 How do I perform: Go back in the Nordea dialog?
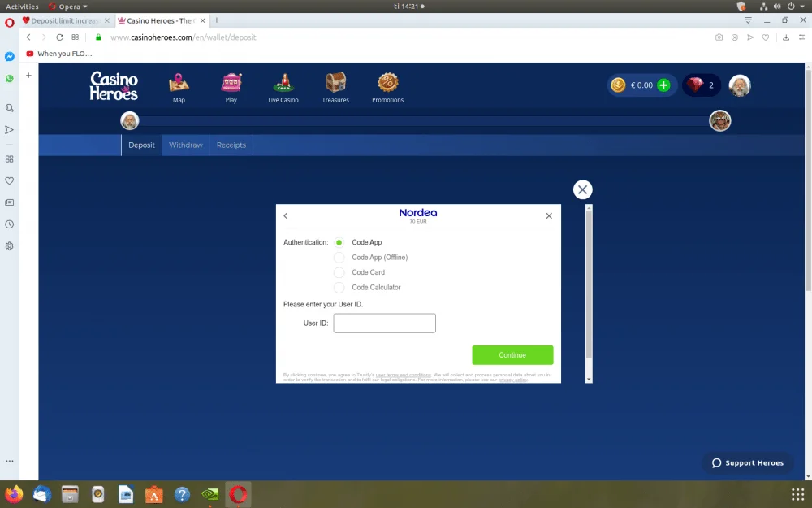pos(285,215)
